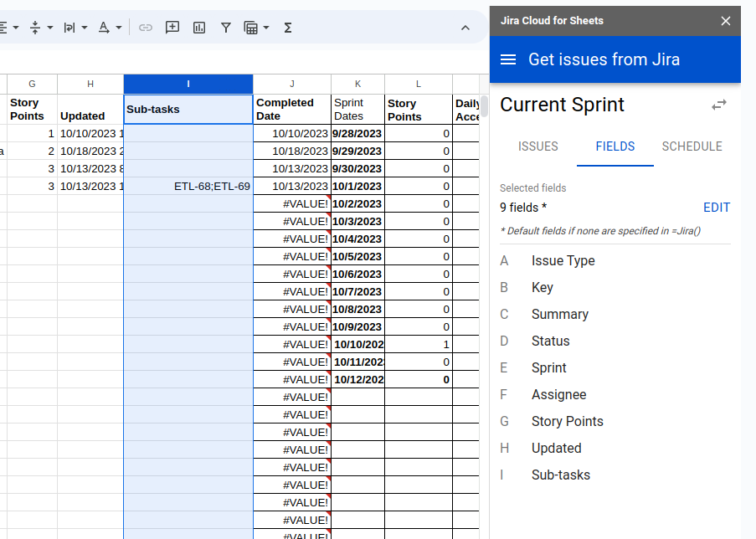
Task: Click the insert link icon
Action: (x=146, y=28)
